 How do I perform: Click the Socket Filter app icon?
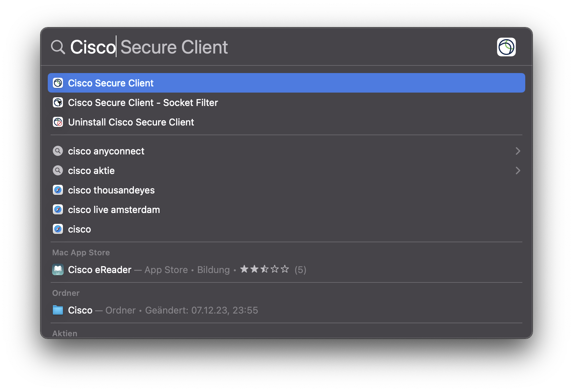tap(58, 103)
